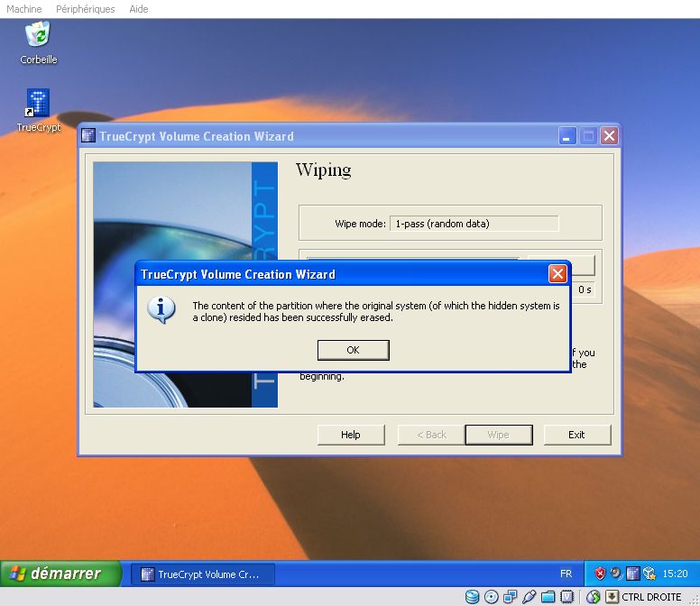Click the shared folders status icon
Image resolution: width=700 pixels, height=606 pixels.
[x=548, y=597]
